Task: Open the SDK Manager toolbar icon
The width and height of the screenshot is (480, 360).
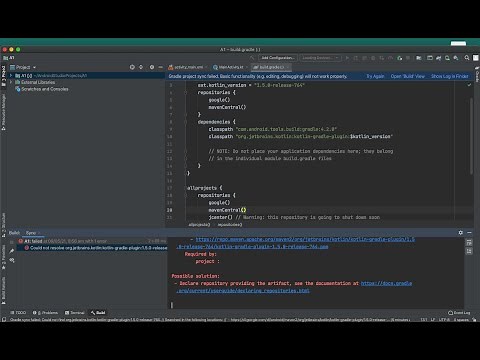Action: pos(456,58)
